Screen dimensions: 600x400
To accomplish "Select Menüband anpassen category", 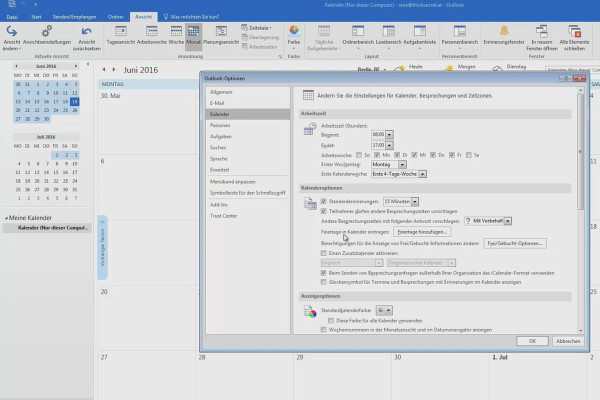I will pos(248,182).
